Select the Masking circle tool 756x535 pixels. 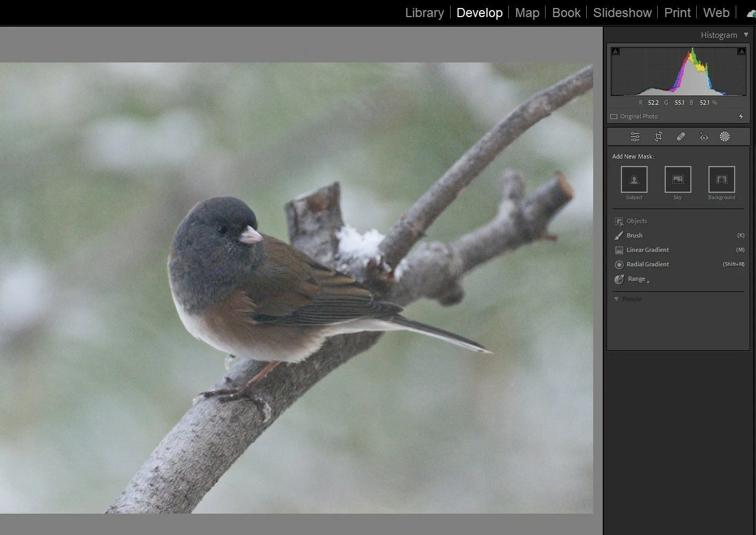(724, 137)
